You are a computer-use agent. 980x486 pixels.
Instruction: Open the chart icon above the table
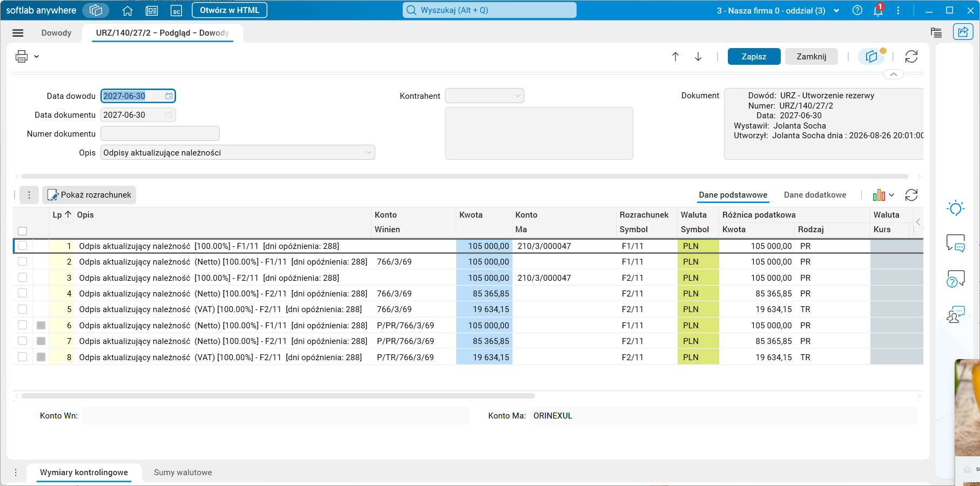(879, 195)
